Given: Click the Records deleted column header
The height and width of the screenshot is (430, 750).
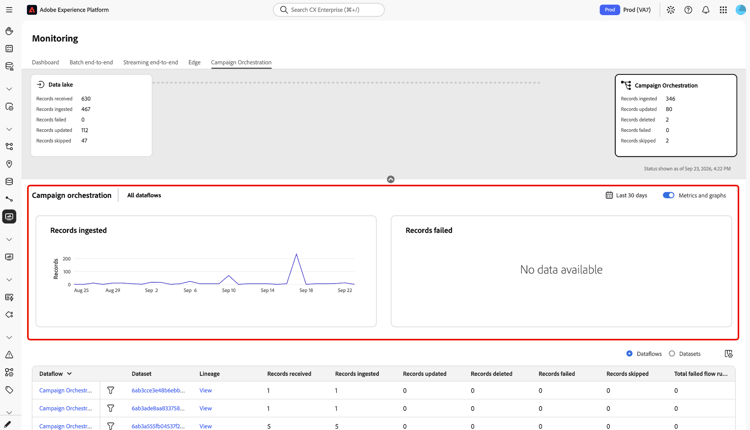Looking at the screenshot, I should (491, 374).
